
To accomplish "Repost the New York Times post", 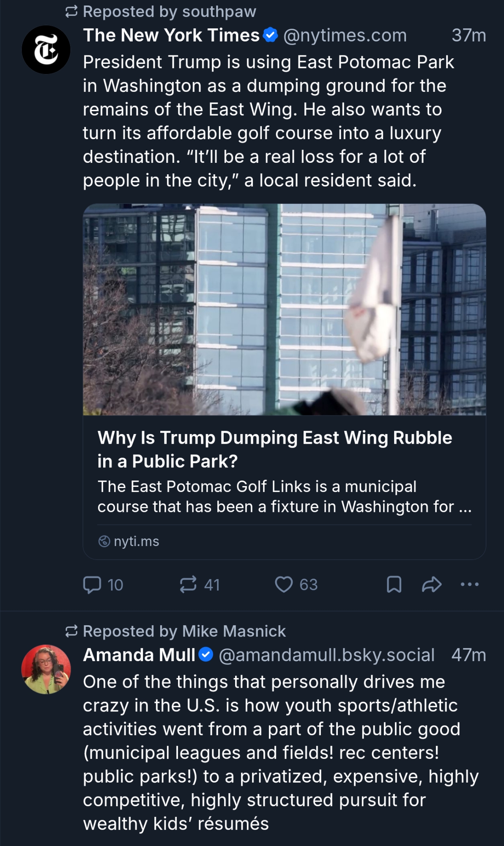I will pos(188,585).
